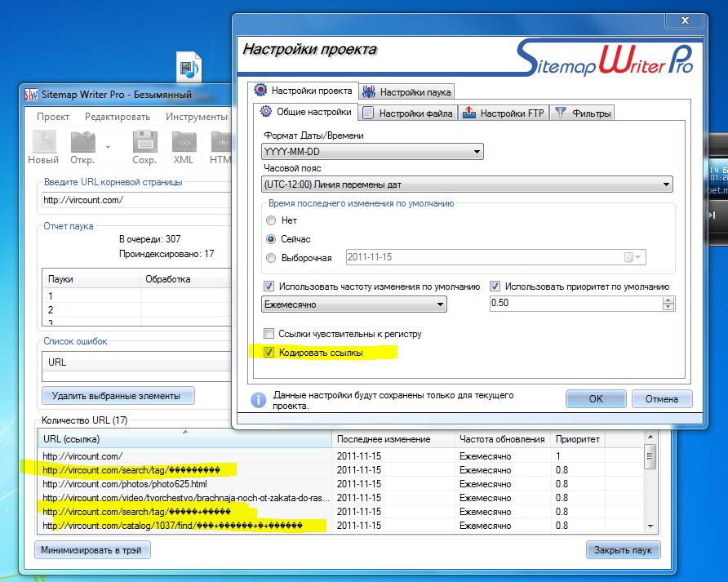
Task: Click the URL header in Список ошибок
Action: tap(136, 362)
